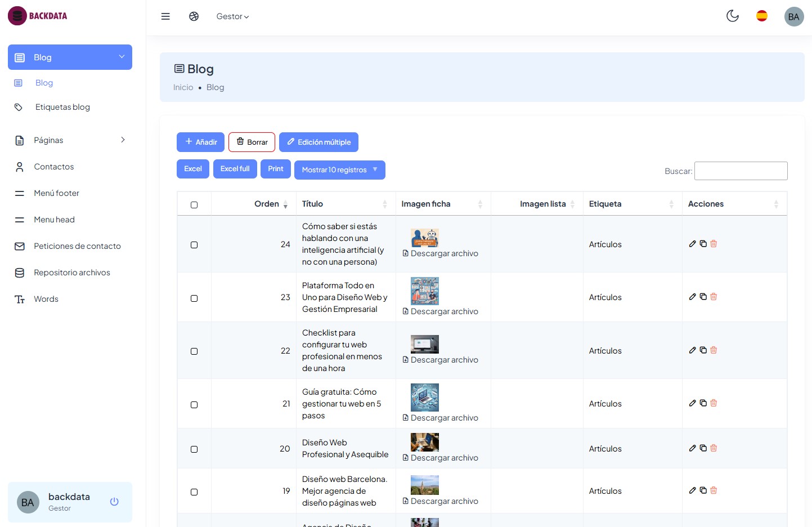
Task: Edit the post with order 22
Action: pos(693,350)
